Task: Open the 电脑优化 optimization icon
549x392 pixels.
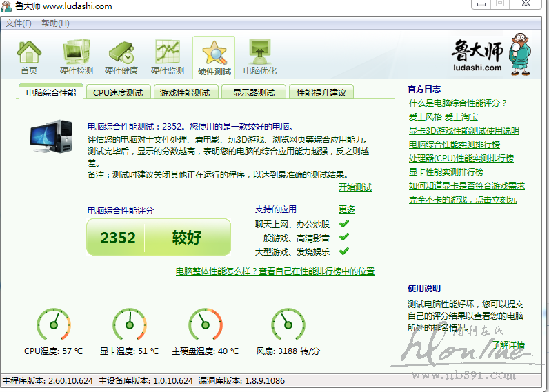Action: [259, 56]
